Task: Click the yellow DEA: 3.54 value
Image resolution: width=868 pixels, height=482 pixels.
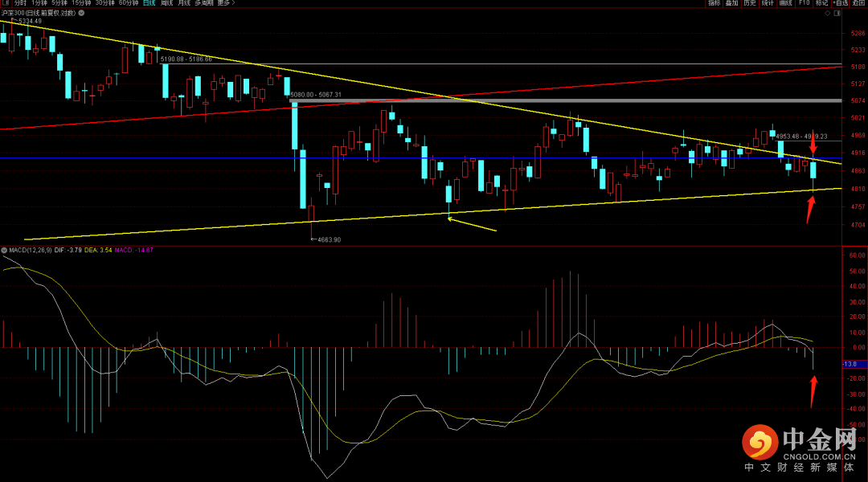Action: click(99, 250)
